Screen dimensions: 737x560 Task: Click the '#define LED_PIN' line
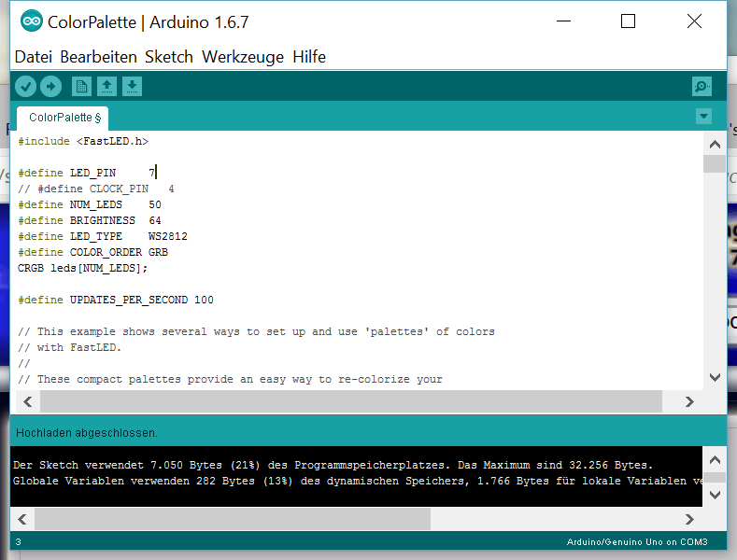[x=87, y=173]
